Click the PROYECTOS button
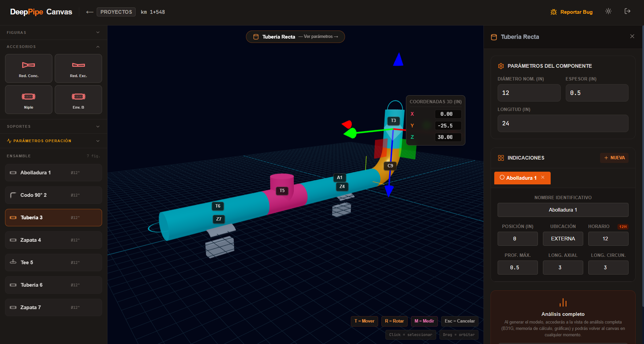The height and width of the screenshot is (344, 644). tap(116, 12)
